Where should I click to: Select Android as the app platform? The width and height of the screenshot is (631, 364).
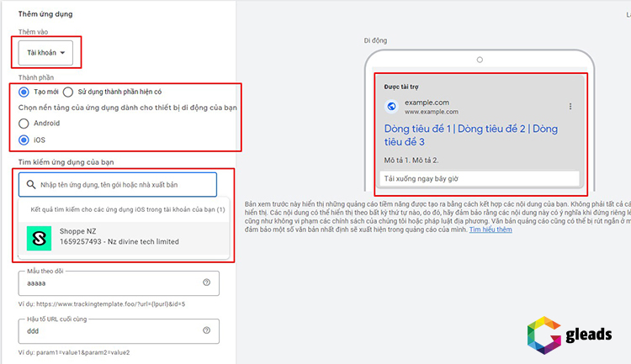coord(24,123)
